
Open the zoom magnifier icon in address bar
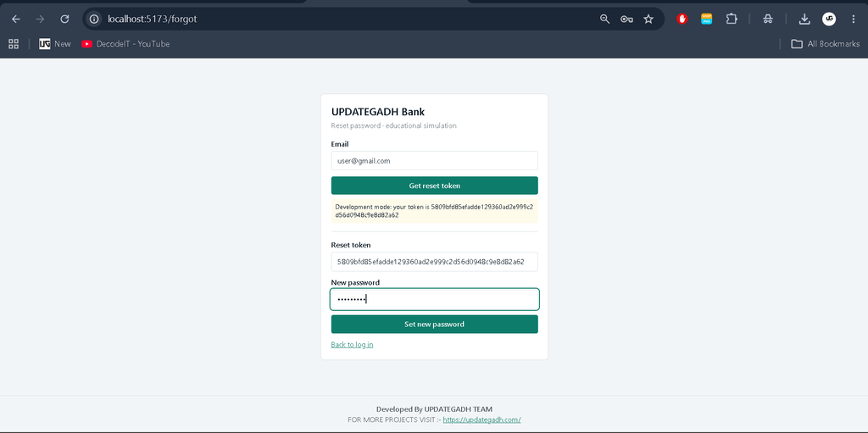click(x=604, y=19)
